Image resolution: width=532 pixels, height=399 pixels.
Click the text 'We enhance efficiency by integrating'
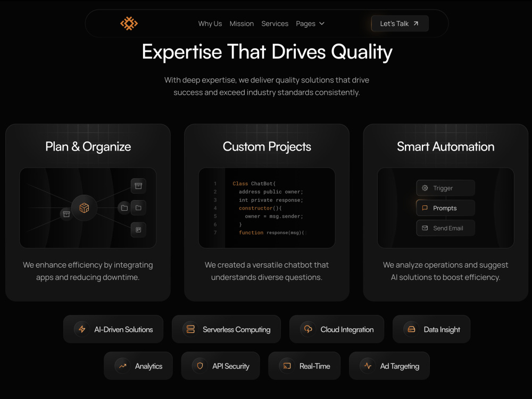[88, 264]
